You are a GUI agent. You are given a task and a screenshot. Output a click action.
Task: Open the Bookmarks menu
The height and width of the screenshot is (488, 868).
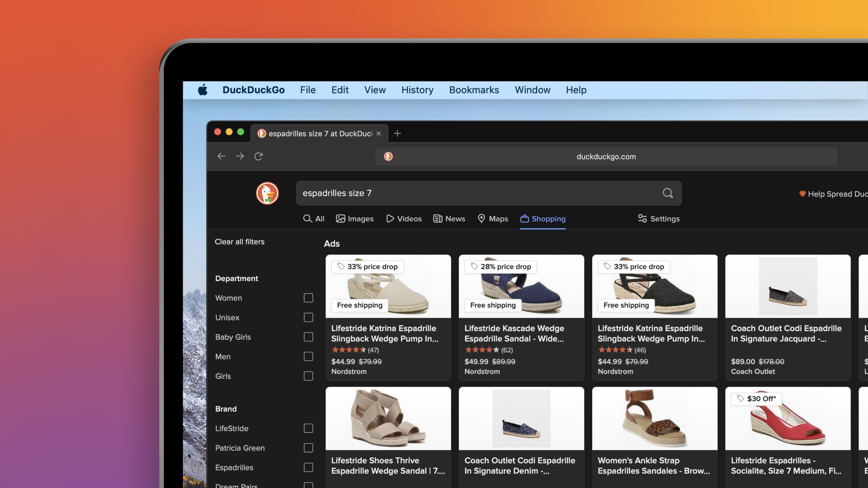[474, 90]
